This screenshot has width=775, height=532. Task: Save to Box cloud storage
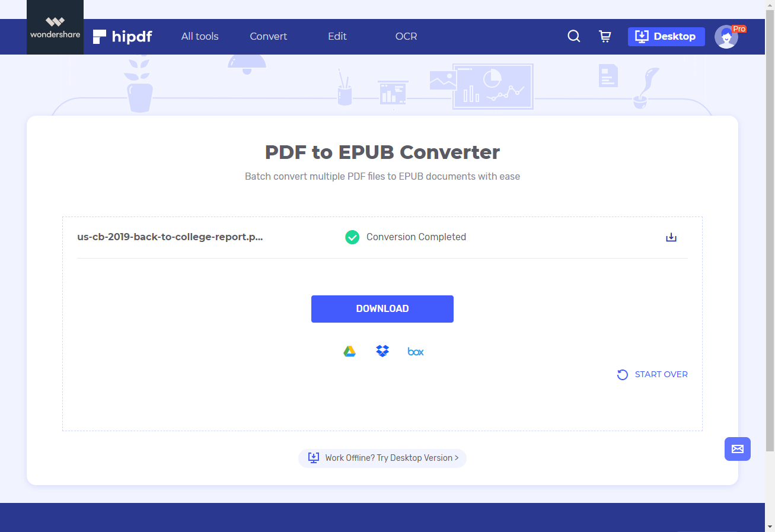[416, 352]
